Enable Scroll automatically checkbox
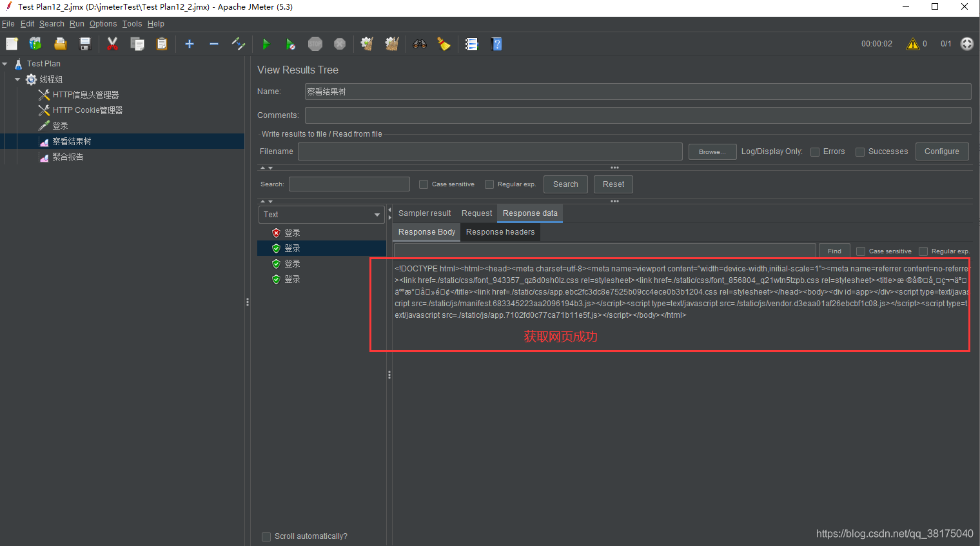The width and height of the screenshot is (980, 546). 266,536
